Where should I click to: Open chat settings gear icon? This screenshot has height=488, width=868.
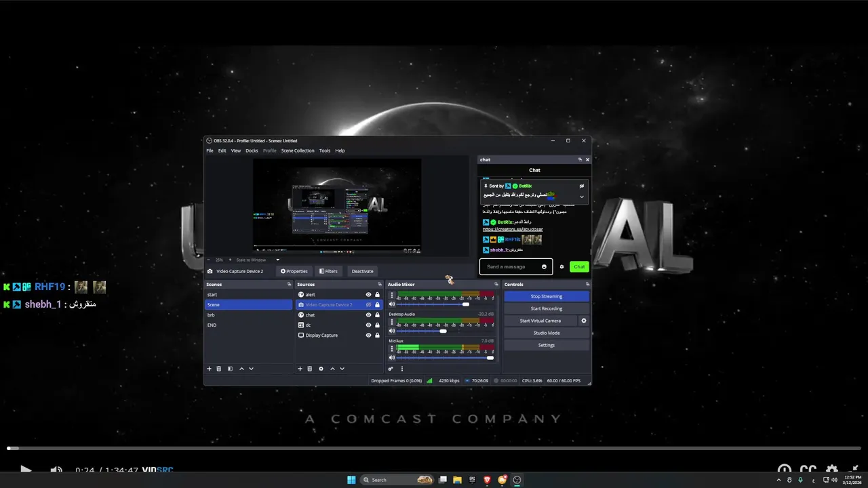click(x=561, y=266)
